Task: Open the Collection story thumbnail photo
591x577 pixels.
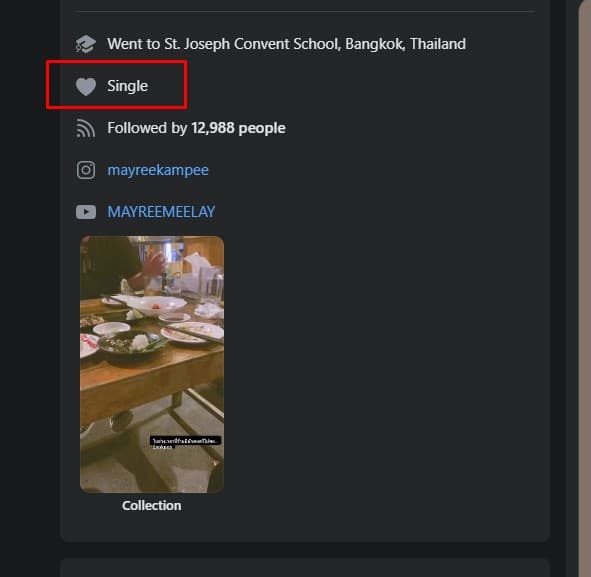Action: (152, 364)
